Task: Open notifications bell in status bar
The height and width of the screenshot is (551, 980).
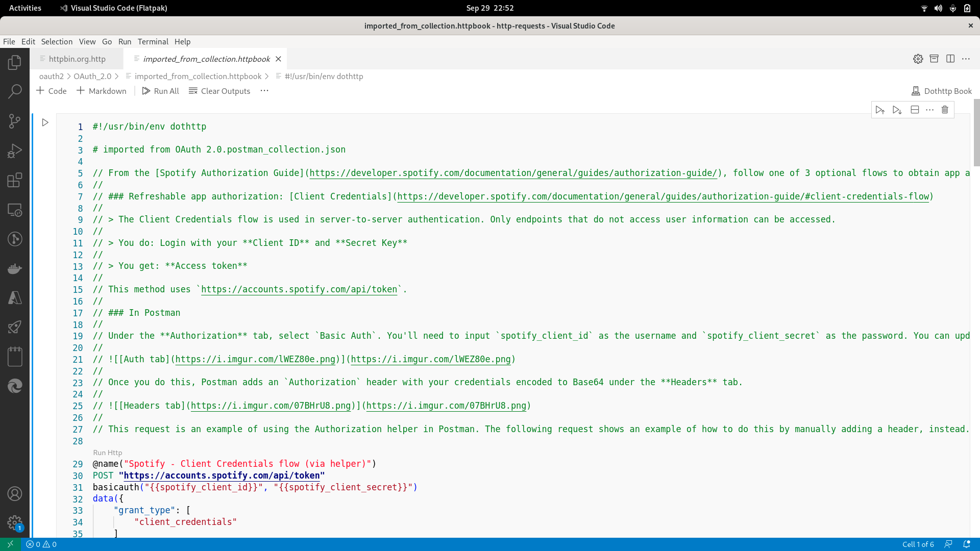Action: pyautogui.click(x=966, y=544)
